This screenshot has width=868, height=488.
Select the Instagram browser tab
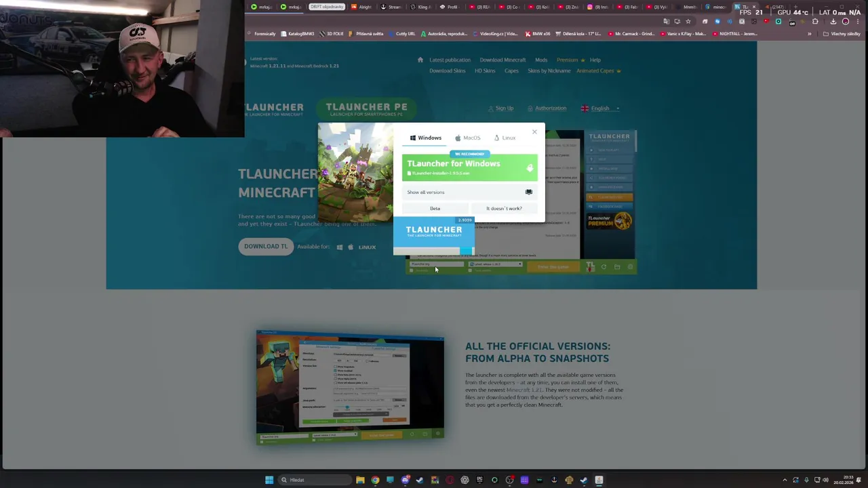click(598, 7)
